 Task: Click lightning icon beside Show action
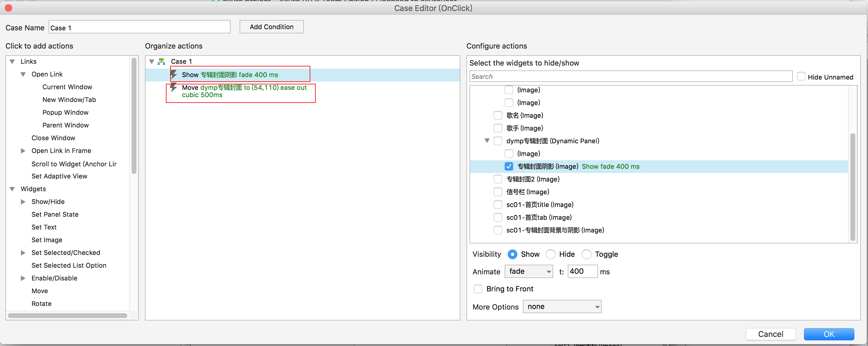174,75
